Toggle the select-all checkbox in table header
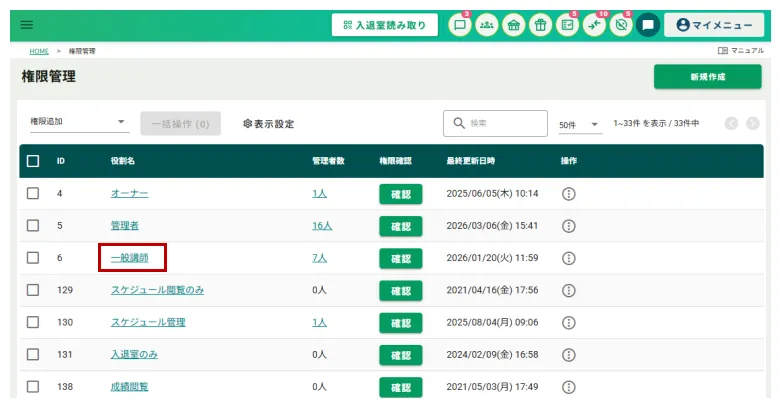Screen dimensions: 780x414 click(33, 161)
